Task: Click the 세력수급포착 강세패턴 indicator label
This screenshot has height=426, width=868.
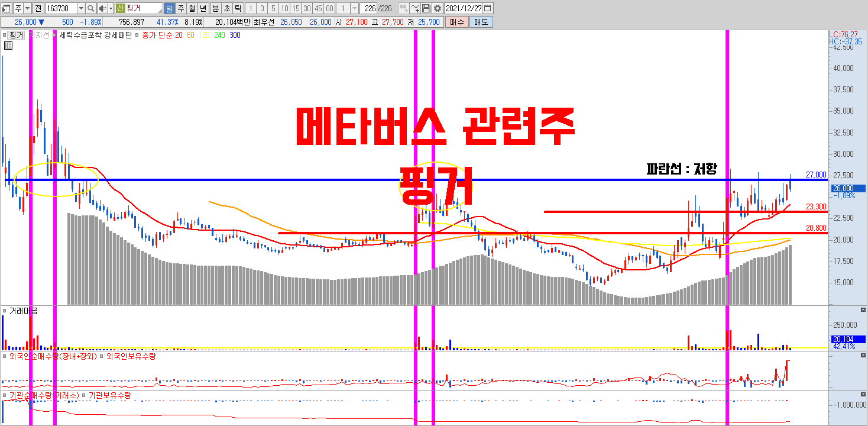Action: click(x=95, y=35)
